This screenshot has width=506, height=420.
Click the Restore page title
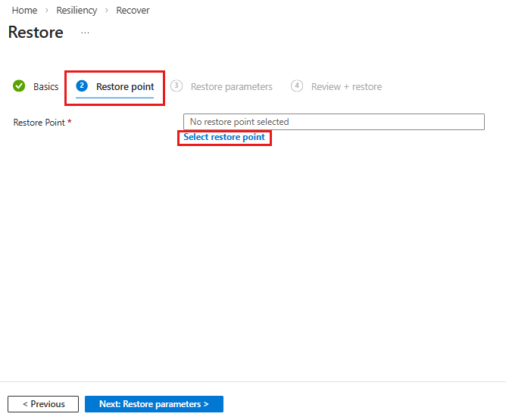tap(36, 33)
